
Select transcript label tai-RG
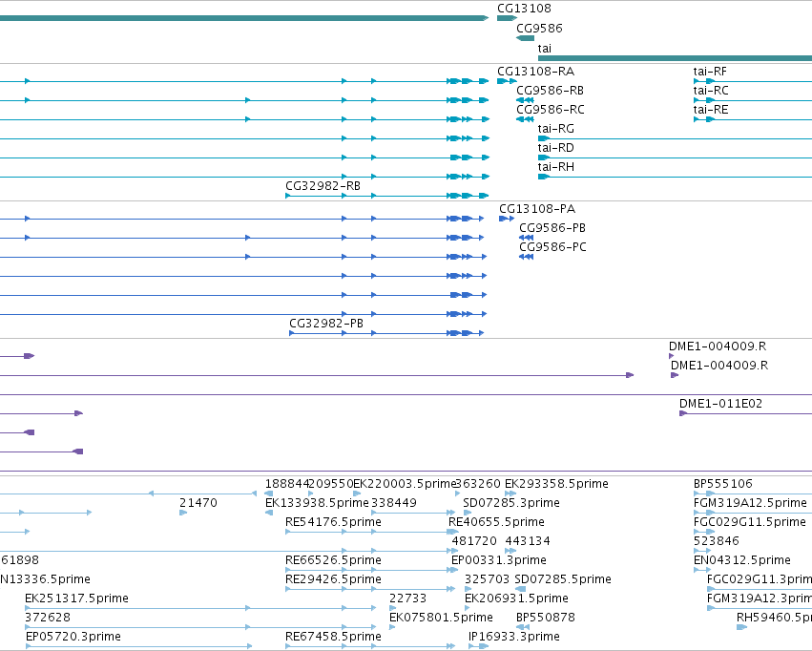point(556,129)
